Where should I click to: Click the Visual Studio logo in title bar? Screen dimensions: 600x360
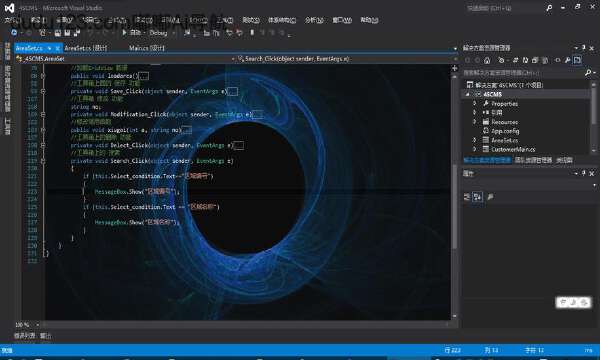tap(9, 8)
